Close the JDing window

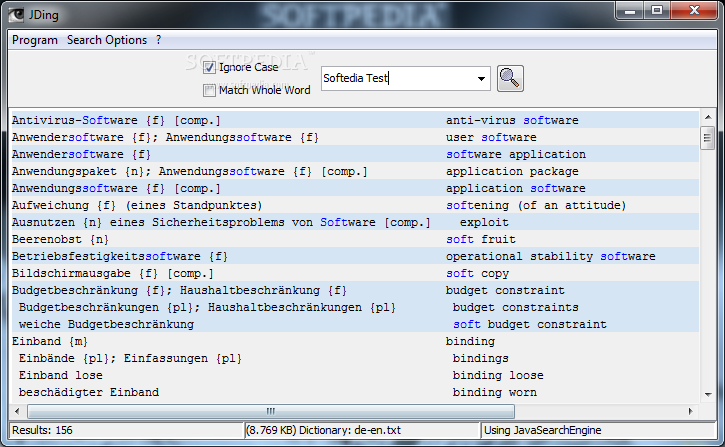click(694, 11)
